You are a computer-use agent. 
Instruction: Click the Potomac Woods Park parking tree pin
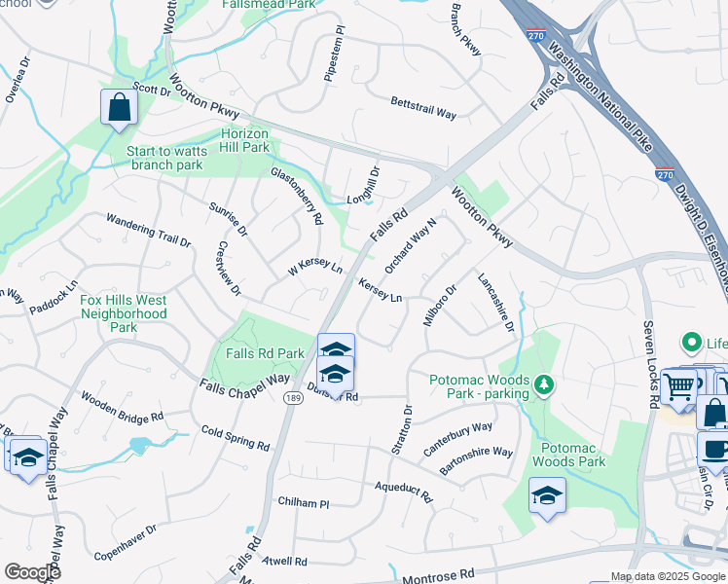tap(544, 385)
